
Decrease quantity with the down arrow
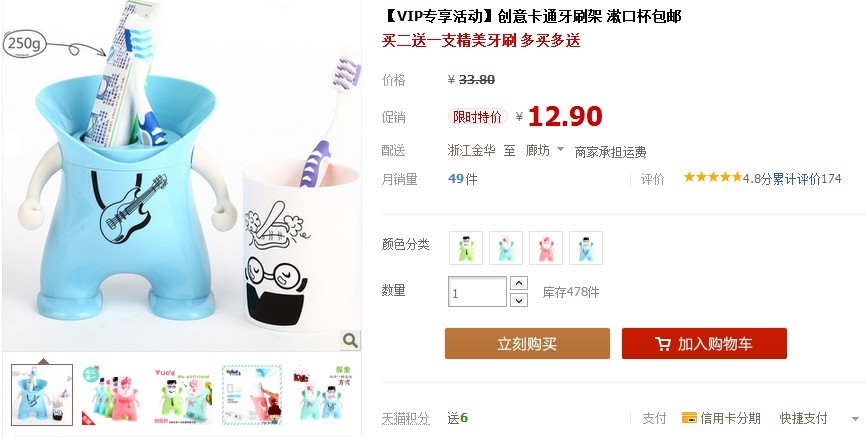(519, 300)
